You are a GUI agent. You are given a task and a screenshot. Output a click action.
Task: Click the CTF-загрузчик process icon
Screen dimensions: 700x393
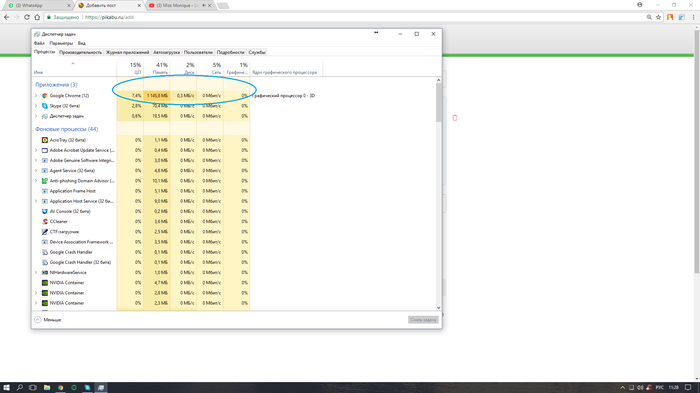[x=45, y=232]
